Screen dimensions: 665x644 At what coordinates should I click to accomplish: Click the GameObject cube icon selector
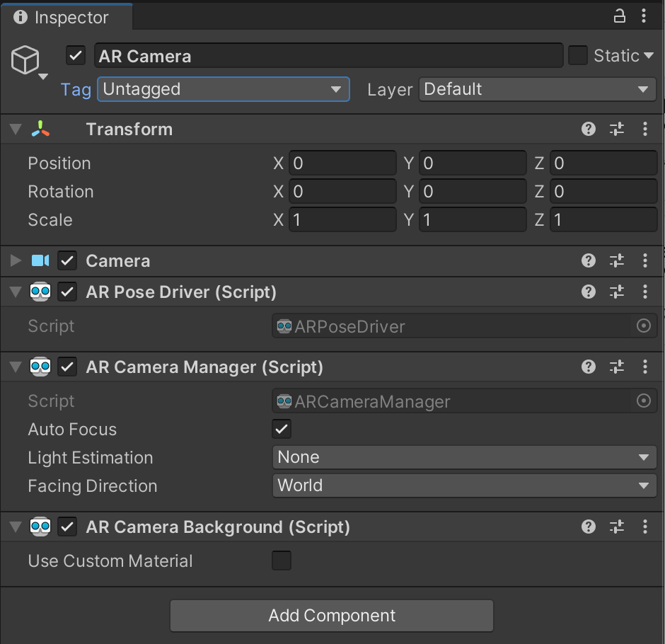[26, 62]
